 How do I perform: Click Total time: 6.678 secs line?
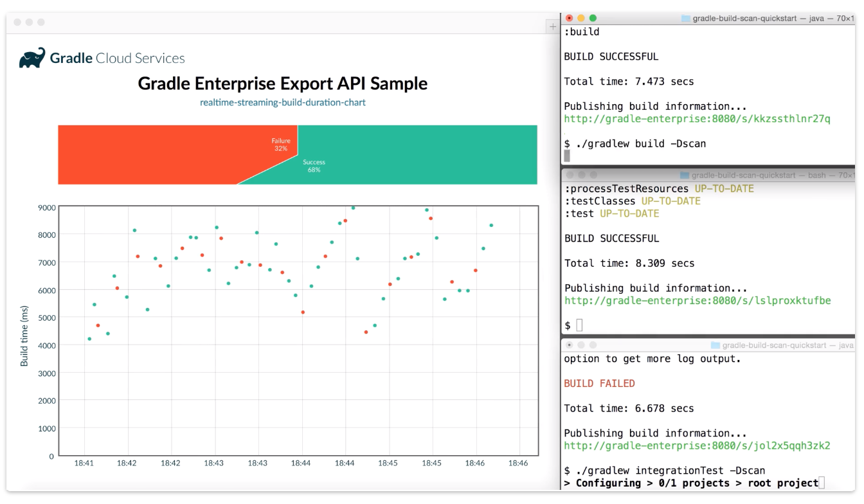[x=629, y=408]
